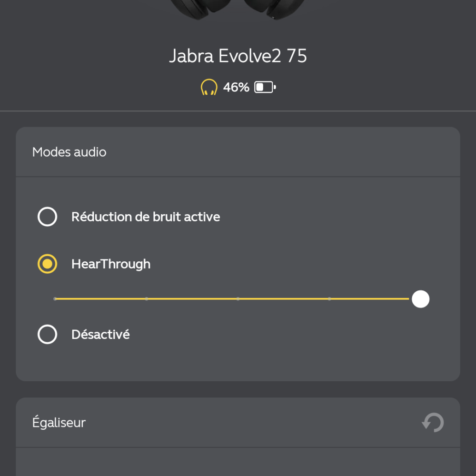Set HearThrough slider to the fourth tick
476x476 pixels.
click(x=329, y=299)
